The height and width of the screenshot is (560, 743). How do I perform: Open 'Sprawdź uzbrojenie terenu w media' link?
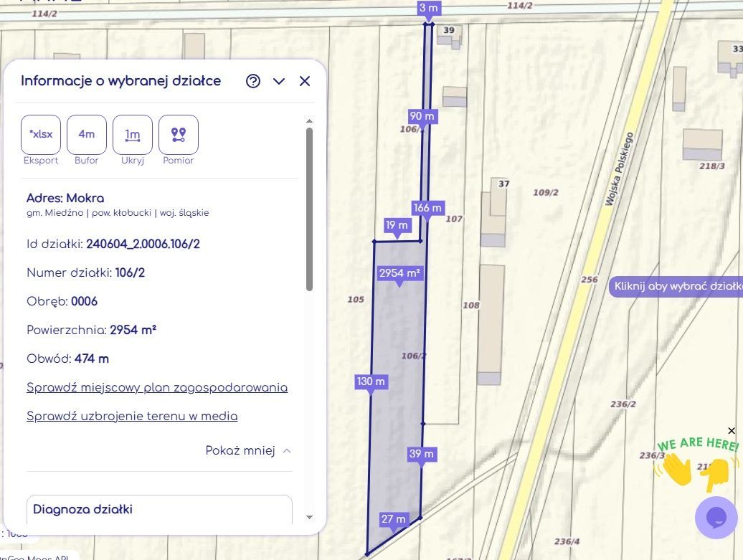click(132, 417)
